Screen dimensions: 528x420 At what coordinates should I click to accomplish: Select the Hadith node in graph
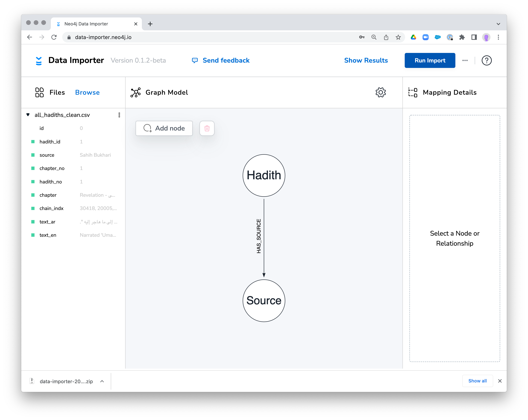click(x=264, y=175)
